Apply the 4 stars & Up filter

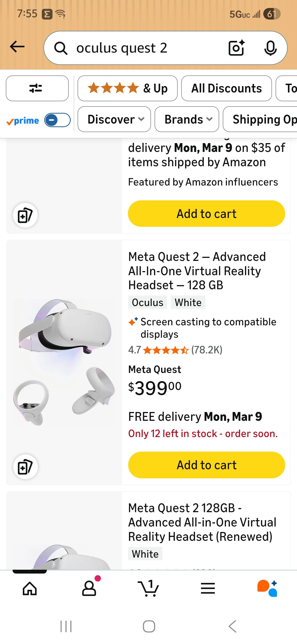pyautogui.click(x=127, y=88)
